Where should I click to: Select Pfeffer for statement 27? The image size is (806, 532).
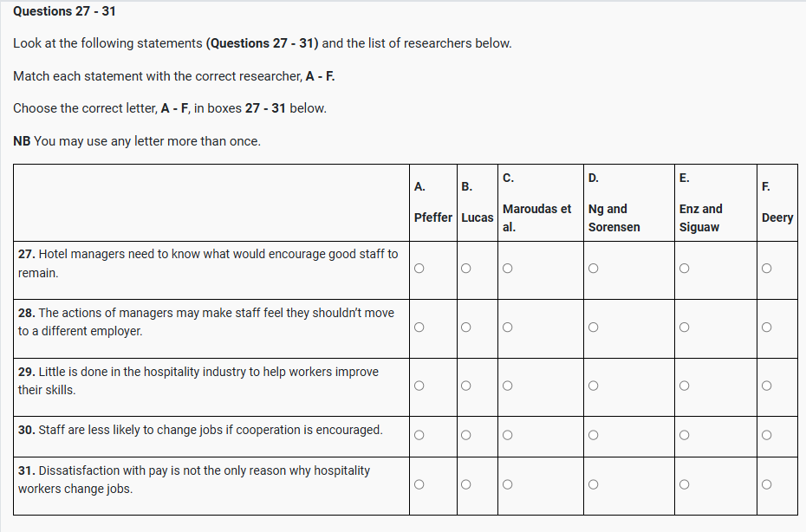(419, 269)
